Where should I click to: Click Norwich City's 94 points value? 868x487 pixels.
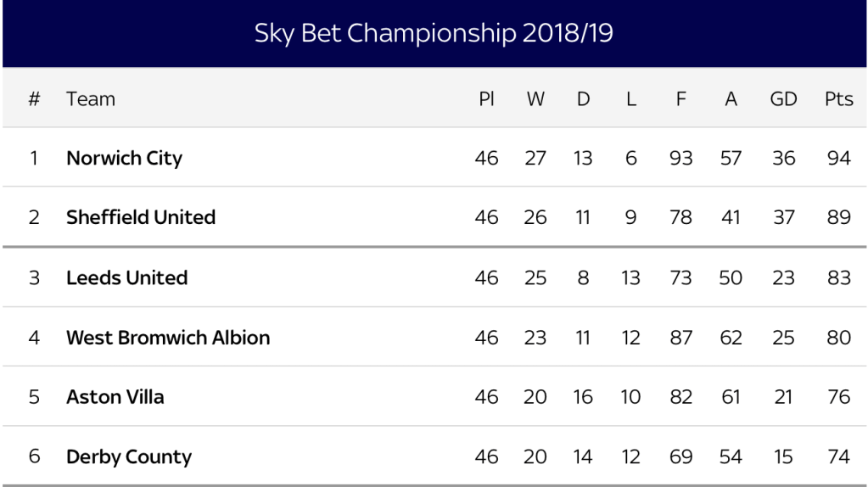point(838,158)
